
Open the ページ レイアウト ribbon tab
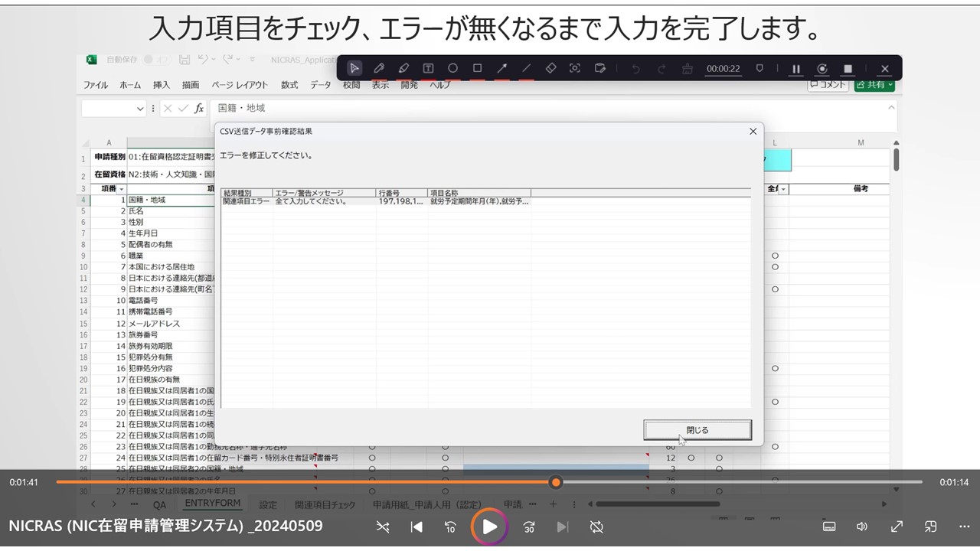pyautogui.click(x=240, y=85)
